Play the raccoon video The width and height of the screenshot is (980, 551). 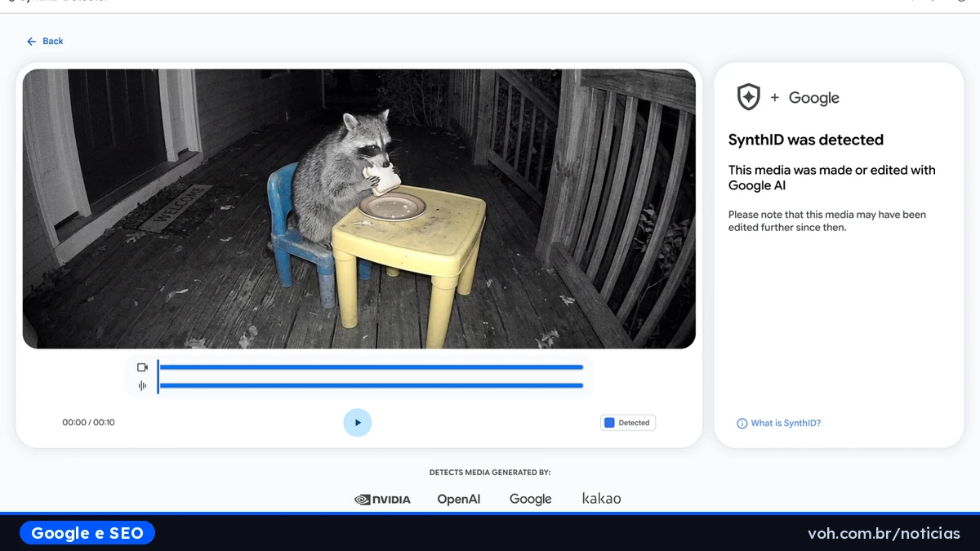pyautogui.click(x=358, y=423)
